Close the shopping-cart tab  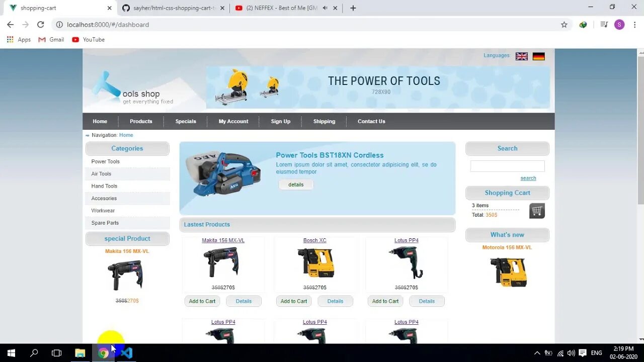[x=109, y=8]
